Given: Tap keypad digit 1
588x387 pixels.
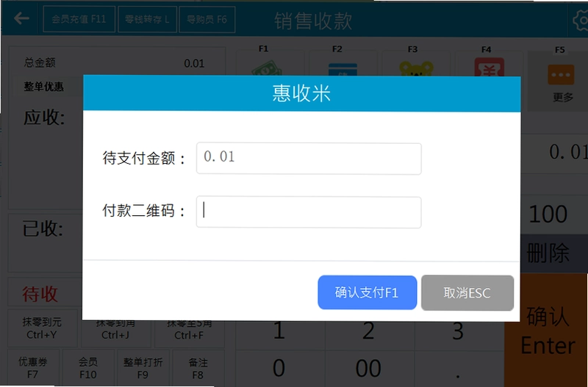Looking at the screenshot, I should click(279, 336).
